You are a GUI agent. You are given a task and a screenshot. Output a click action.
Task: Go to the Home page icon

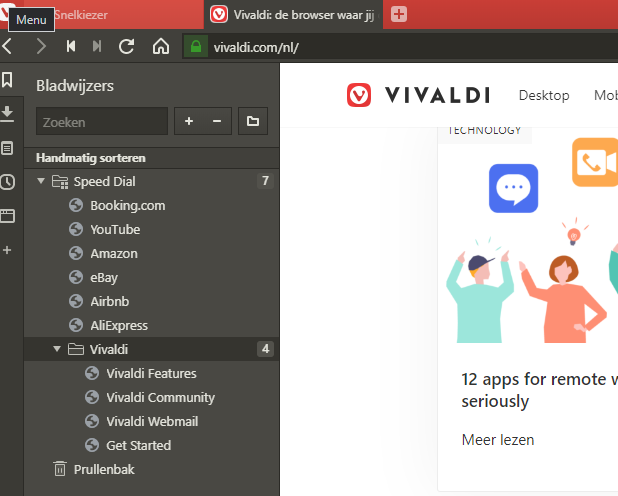(x=160, y=46)
